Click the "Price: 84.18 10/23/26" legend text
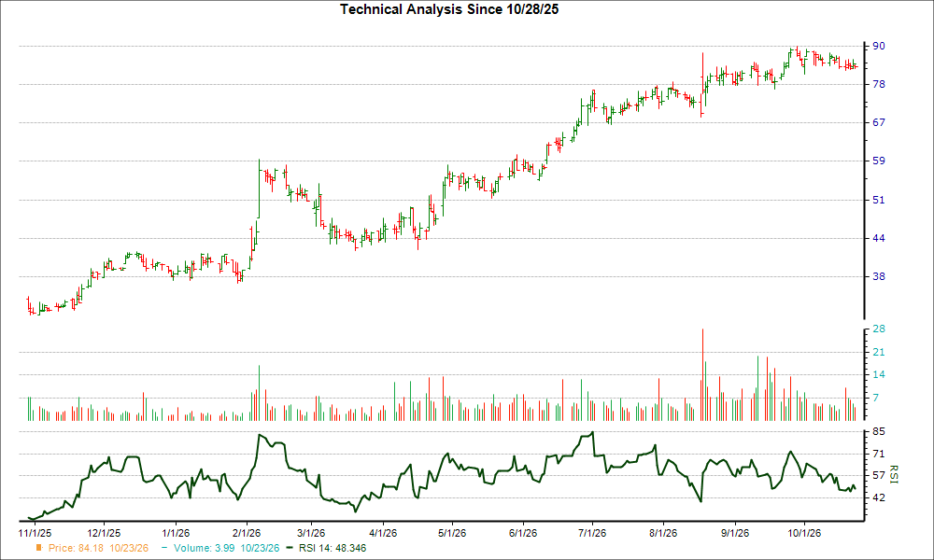The height and width of the screenshot is (560, 934). pos(98,548)
